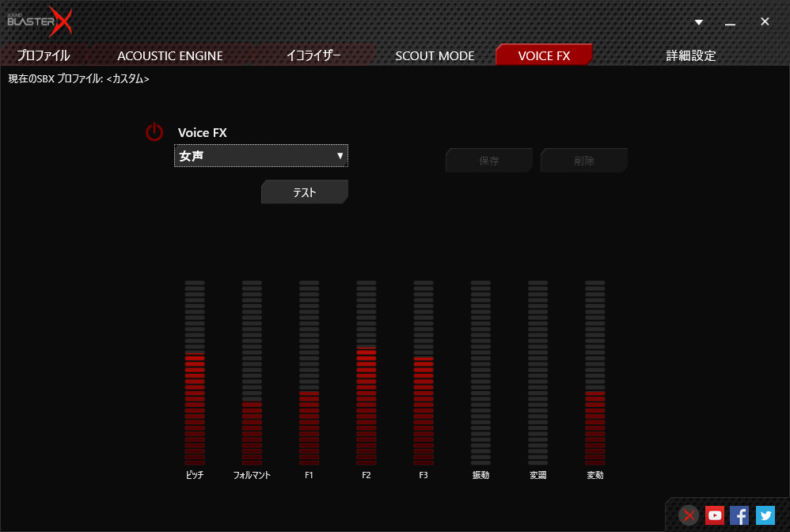The image size is (790, 532).
Task: Select the SCOUT MODE tab
Action: 435,55
